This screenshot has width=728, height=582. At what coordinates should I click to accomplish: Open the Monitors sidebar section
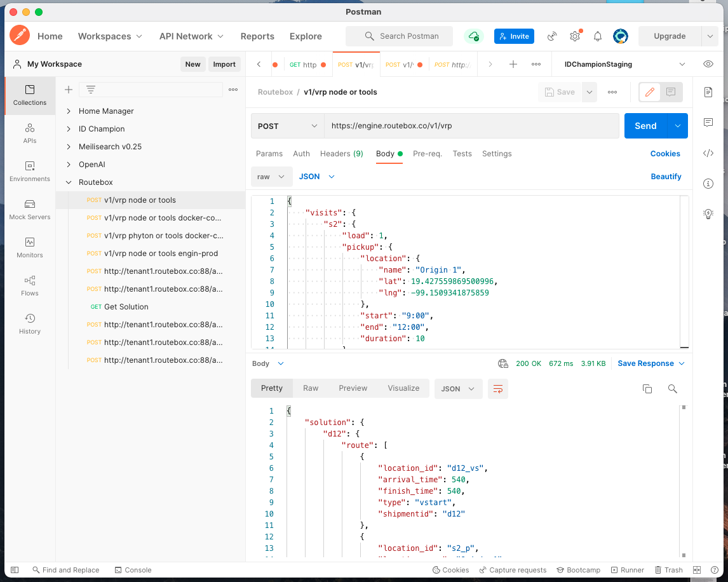click(x=30, y=247)
